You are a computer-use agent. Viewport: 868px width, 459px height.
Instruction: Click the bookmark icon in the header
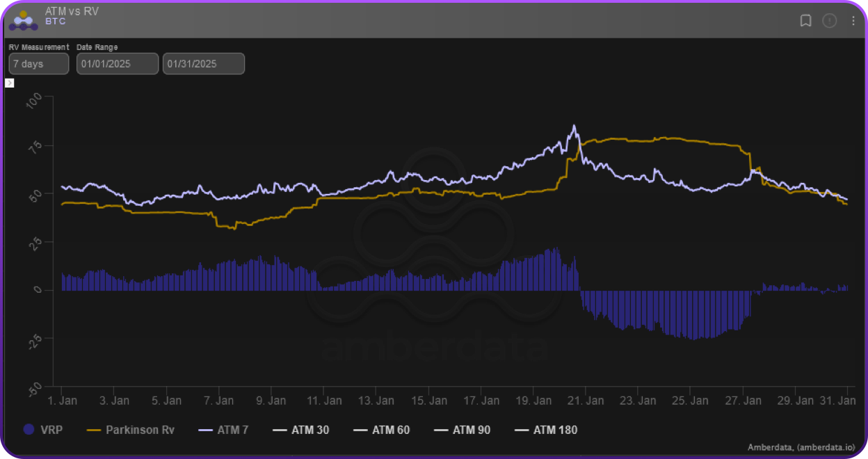point(805,21)
